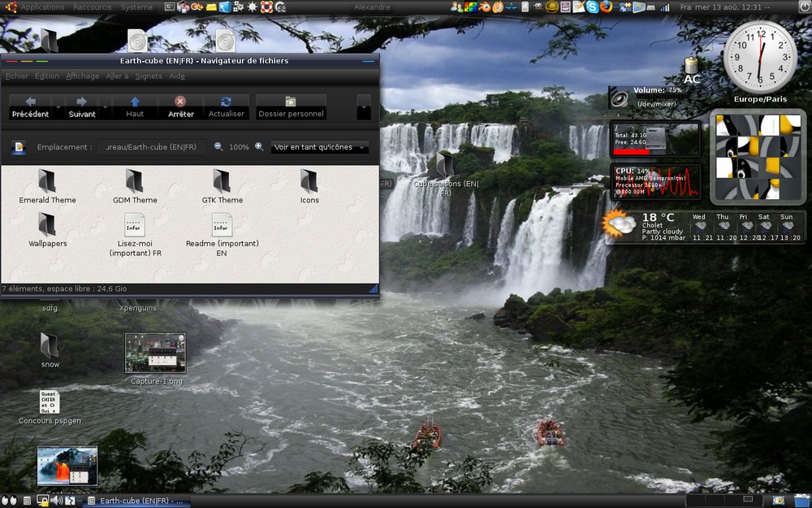Select Lisez-moi (important) FR file
The width and height of the screenshot is (812, 508).
coord(135,235)
